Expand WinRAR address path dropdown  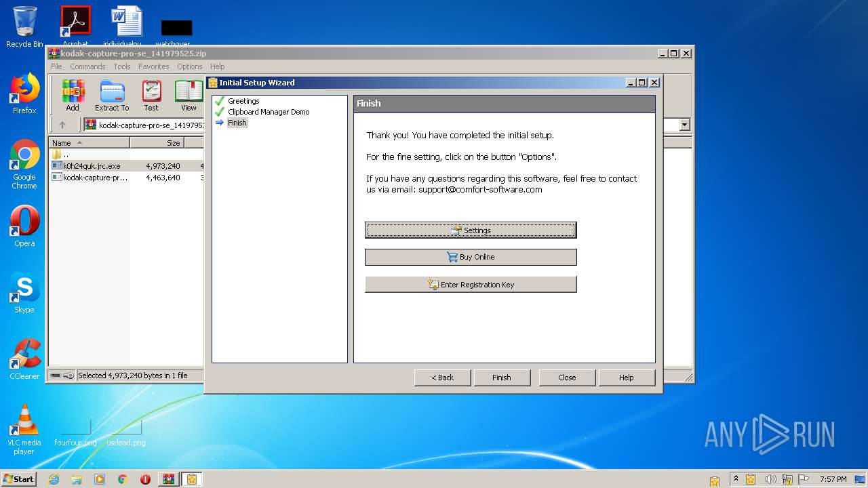pyautogui.click(x=684, y=125)
